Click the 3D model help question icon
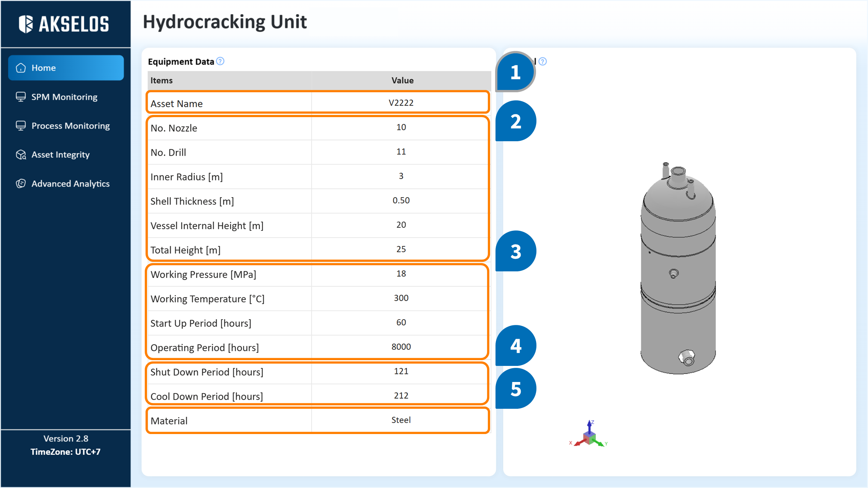 pyautogui.click(x=543, y=61)
